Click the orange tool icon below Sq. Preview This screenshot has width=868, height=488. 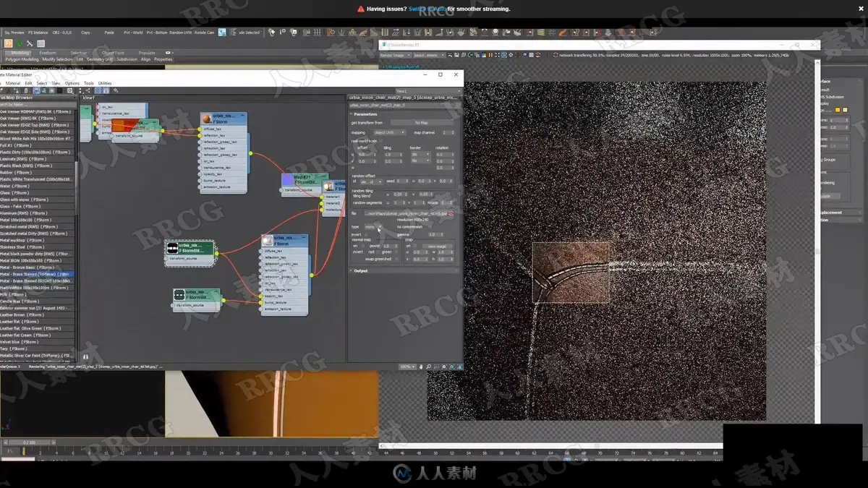click(9, 43)
